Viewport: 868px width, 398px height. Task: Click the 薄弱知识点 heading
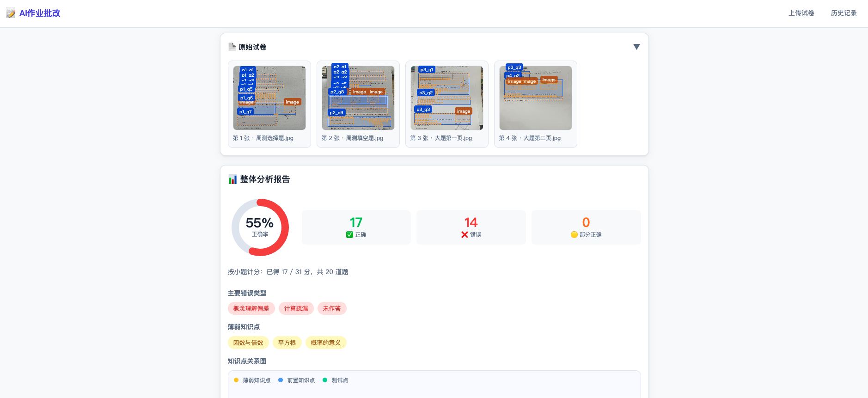pos(244,327)
